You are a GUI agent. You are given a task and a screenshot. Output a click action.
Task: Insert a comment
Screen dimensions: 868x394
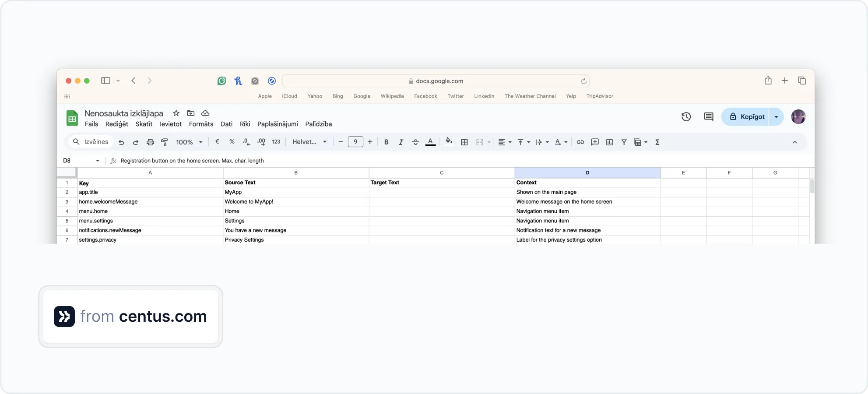click(x=595, y=142)
